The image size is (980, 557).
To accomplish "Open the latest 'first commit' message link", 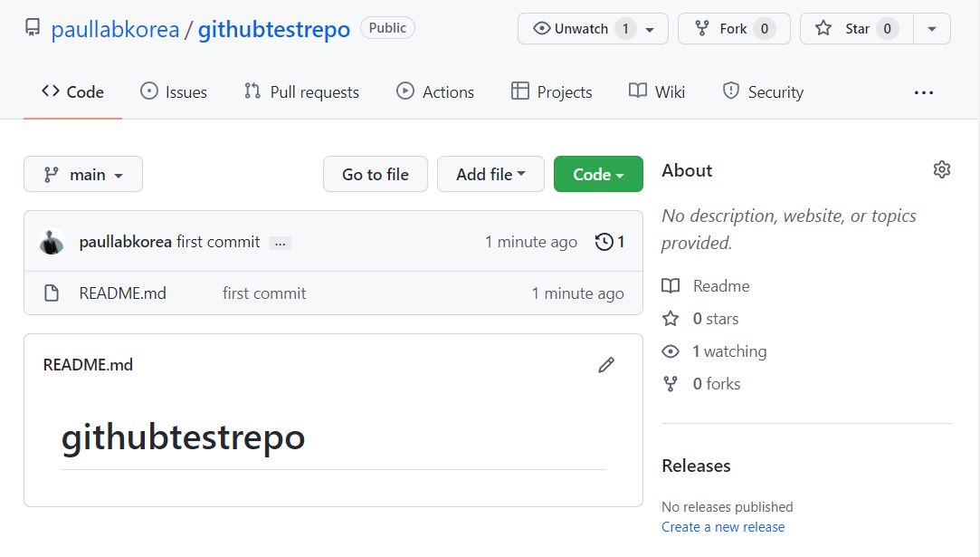I will [x=218, y=242].
